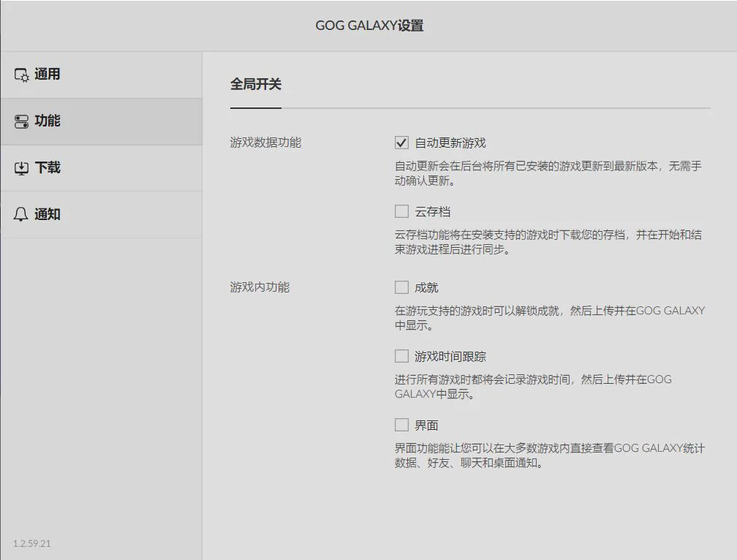The image size is (737, 560).
Task: Enable the 云存档 checkbox
Action: 401,211
